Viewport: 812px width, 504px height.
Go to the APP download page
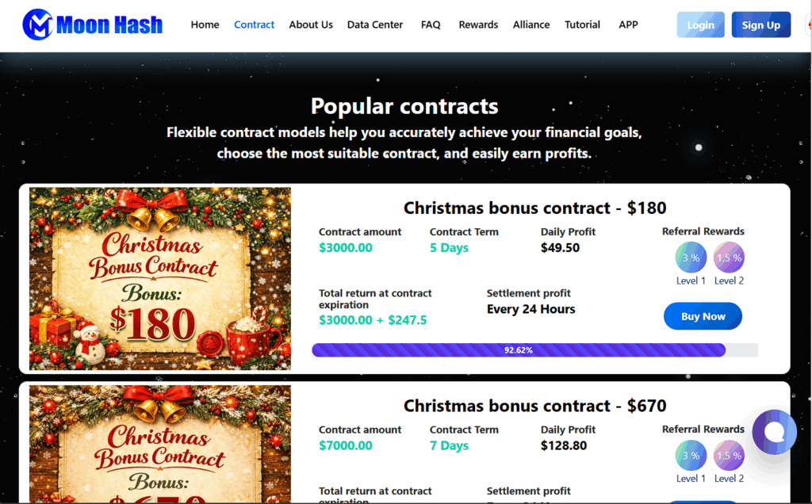[x=628, y=25]
